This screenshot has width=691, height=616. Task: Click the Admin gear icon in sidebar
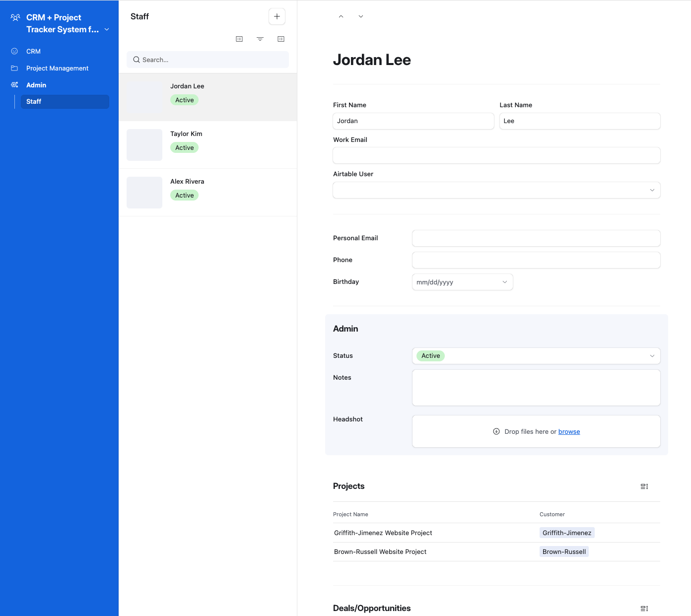point(14,85)
